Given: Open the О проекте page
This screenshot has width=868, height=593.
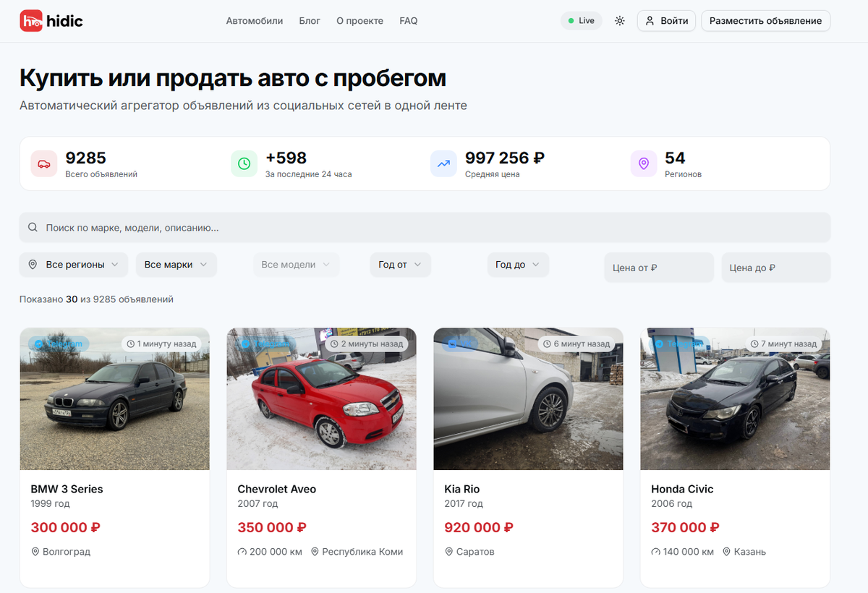Looking at the screenshot, I should click(x=359, y=21).
